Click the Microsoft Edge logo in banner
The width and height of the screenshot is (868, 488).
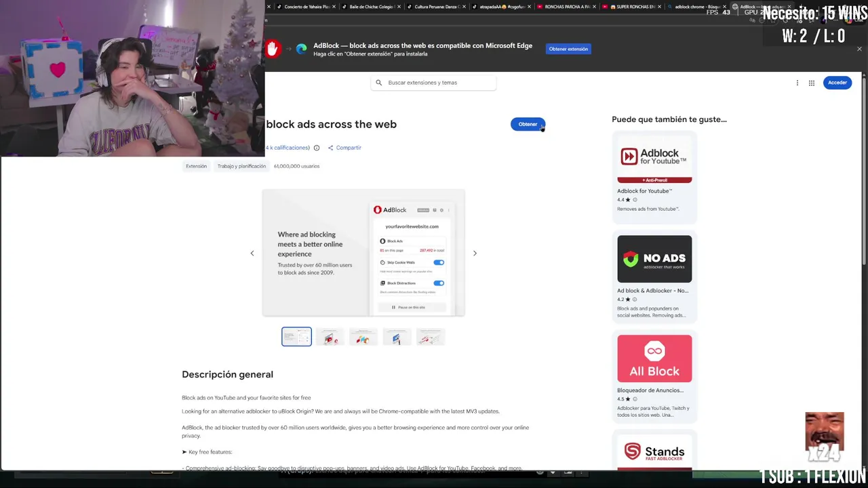click(301, 49)
